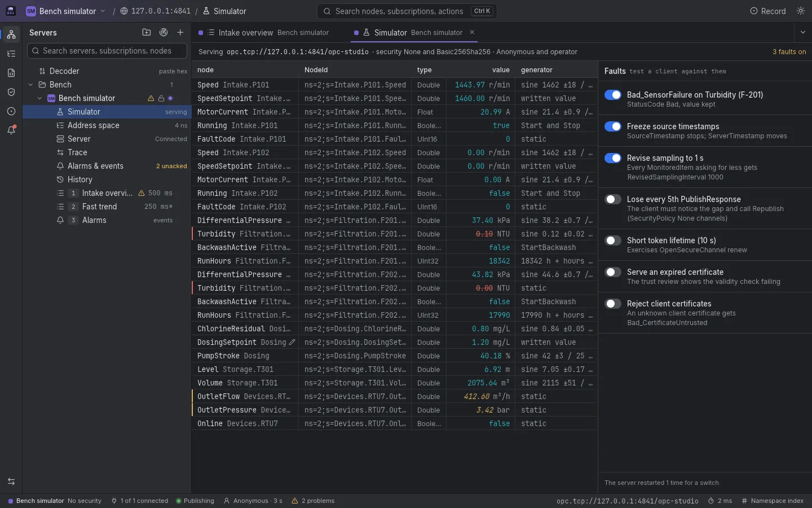Open History in the server tree
The height and width of the screenshot is (508, 812).
pyautogui.click(x=107, y=179)
